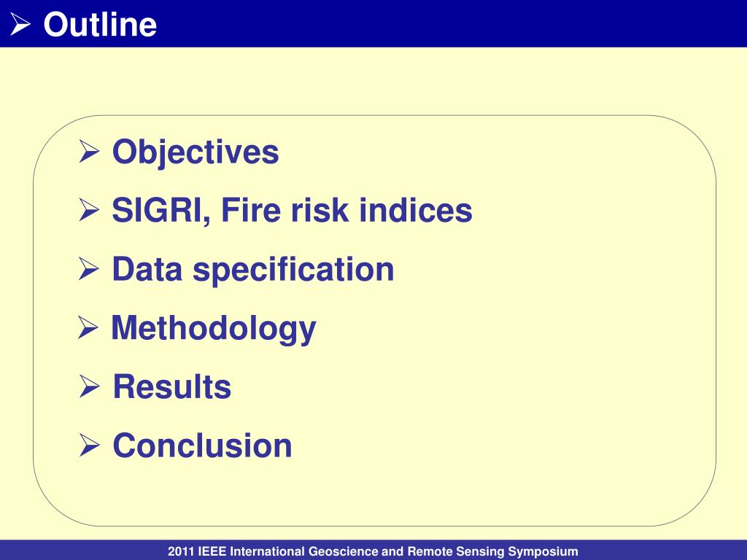The height and width of the screenshot is (560, 747).
Task: Click the 2011 IEEE symposium footer text
Action: point(373,551)
